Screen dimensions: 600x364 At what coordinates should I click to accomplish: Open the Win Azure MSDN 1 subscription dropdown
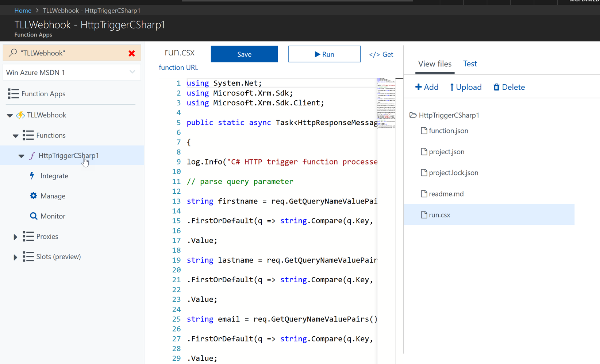(x=72, y=72)
